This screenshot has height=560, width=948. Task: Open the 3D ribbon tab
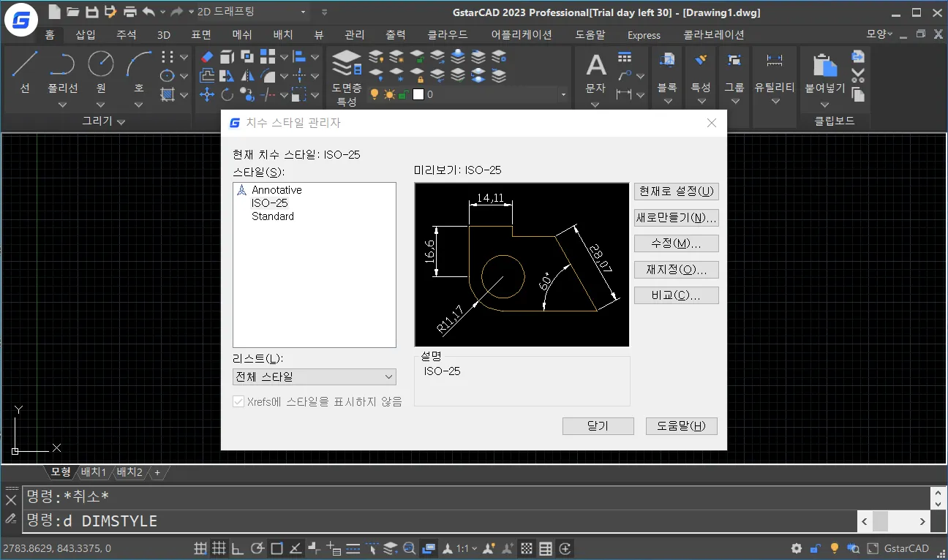[164, 34]
